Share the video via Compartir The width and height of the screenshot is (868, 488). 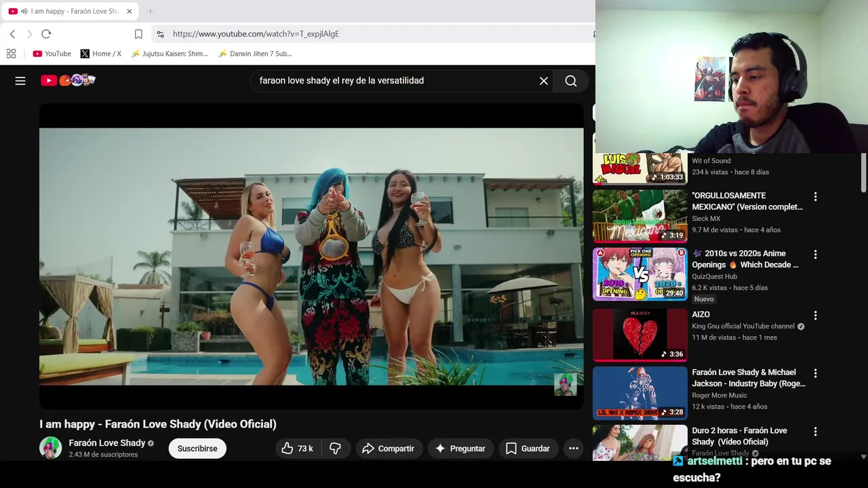coord(389,449)
